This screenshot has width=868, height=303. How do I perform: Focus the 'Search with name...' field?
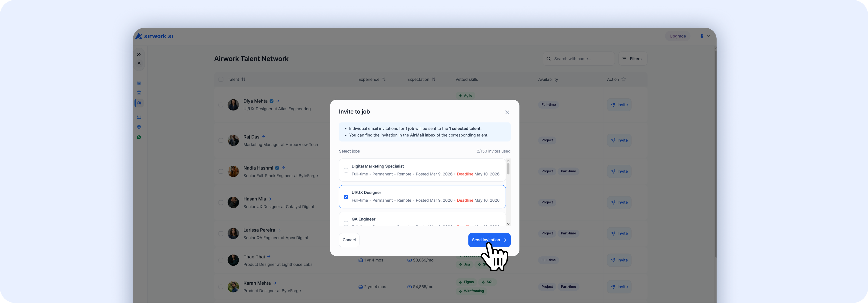pos(579,59)
